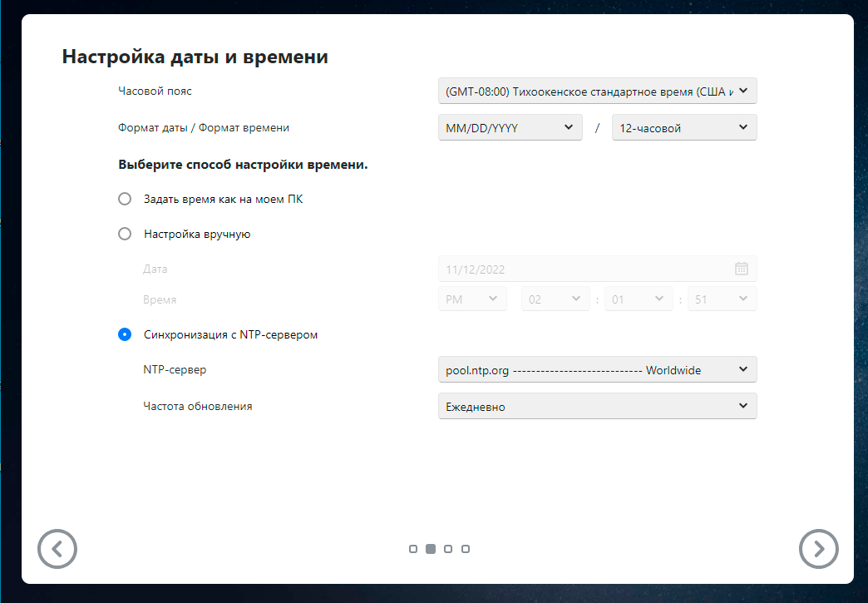The image size is (868, 603).
Task: Choose "Настройка вручную" radio button
Action: click(x=125, y=234)
